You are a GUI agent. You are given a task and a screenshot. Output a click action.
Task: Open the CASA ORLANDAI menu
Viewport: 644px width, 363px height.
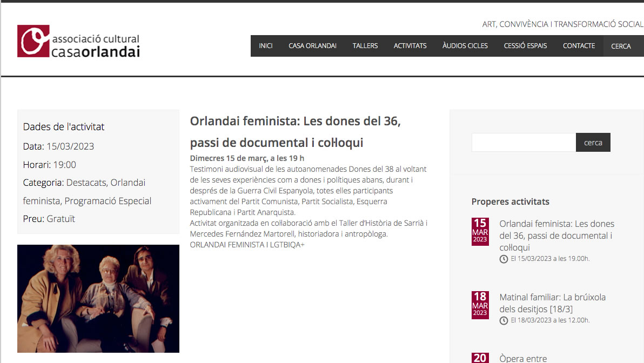(x=312, y=46)
